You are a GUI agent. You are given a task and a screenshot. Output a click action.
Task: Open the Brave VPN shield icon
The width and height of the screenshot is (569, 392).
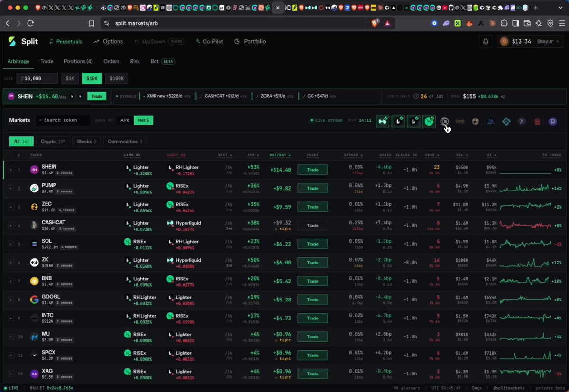(x=551, y=23)
